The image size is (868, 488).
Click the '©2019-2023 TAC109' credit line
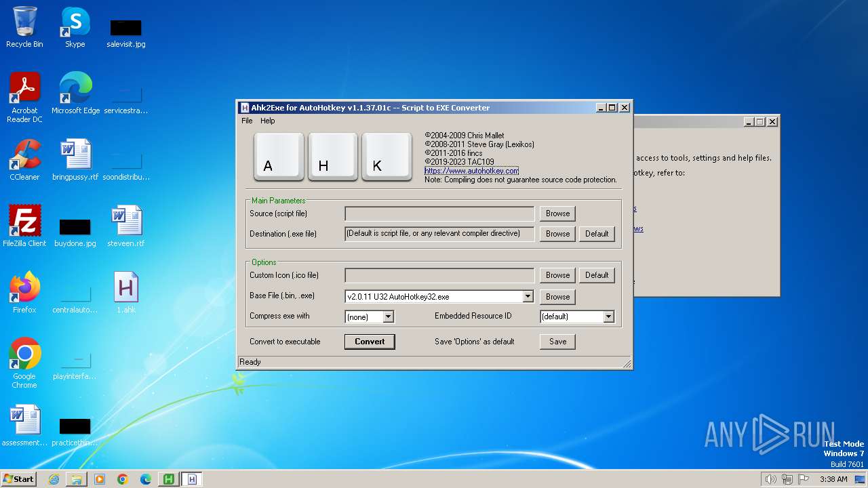pyautogui.click(x=459, y=162)
